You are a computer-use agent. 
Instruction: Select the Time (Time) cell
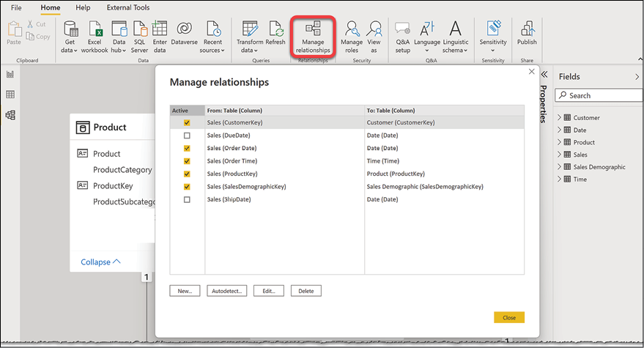coord(445,161)
